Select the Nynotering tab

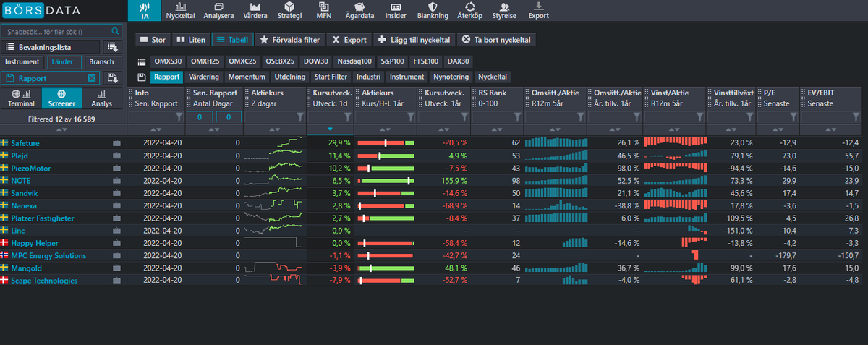pos(451,77)
